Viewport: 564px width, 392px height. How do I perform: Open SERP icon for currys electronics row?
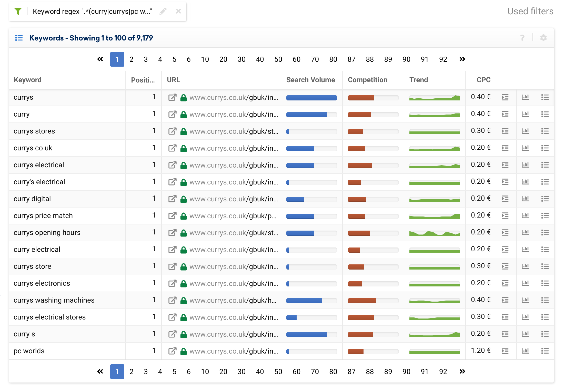(x=505, y=283)
